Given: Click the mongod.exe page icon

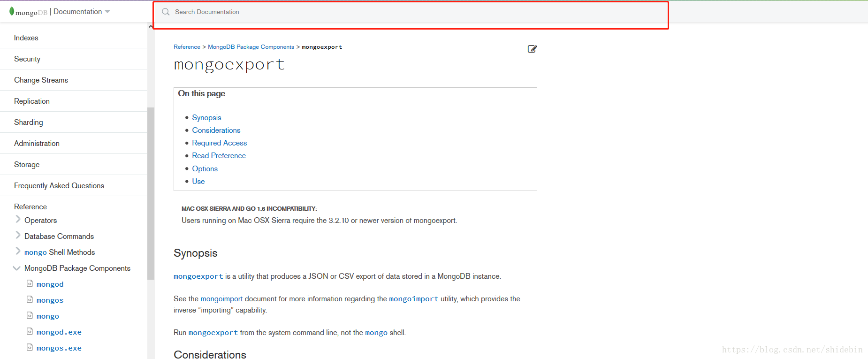Looking at the screenshot, I should tap(30, 331).
